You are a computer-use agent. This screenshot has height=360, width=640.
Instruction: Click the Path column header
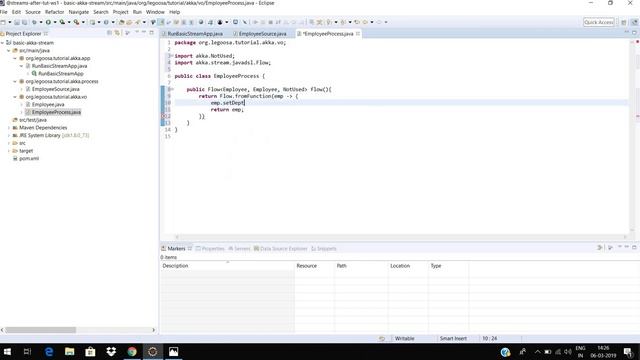pos(360,266)
